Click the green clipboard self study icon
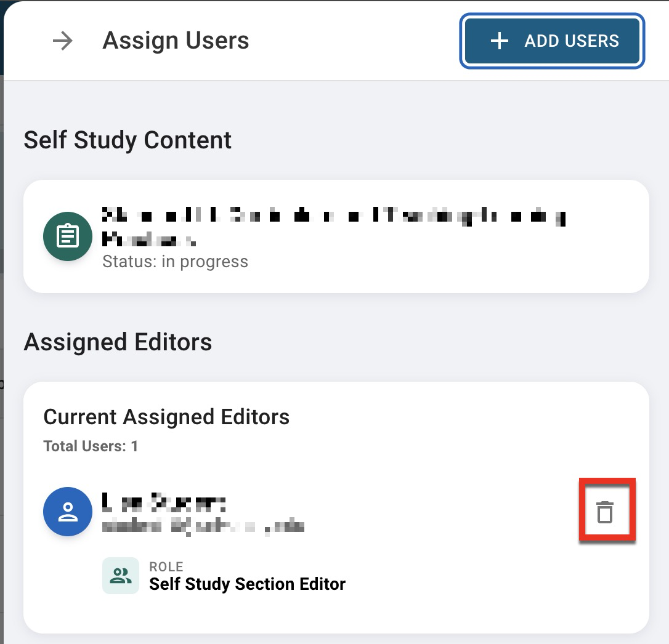The width and height of the screenshot is (669, 644). 68,236
